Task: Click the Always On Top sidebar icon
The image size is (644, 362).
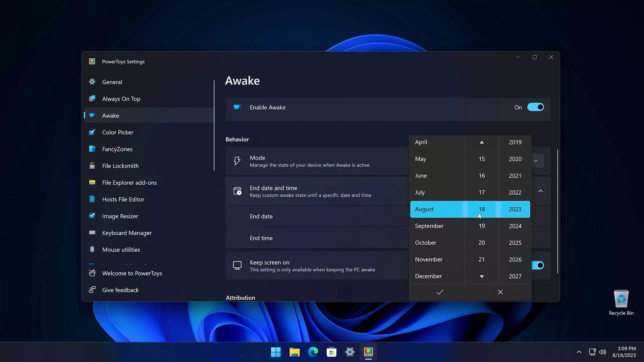Action: [92, 99]
